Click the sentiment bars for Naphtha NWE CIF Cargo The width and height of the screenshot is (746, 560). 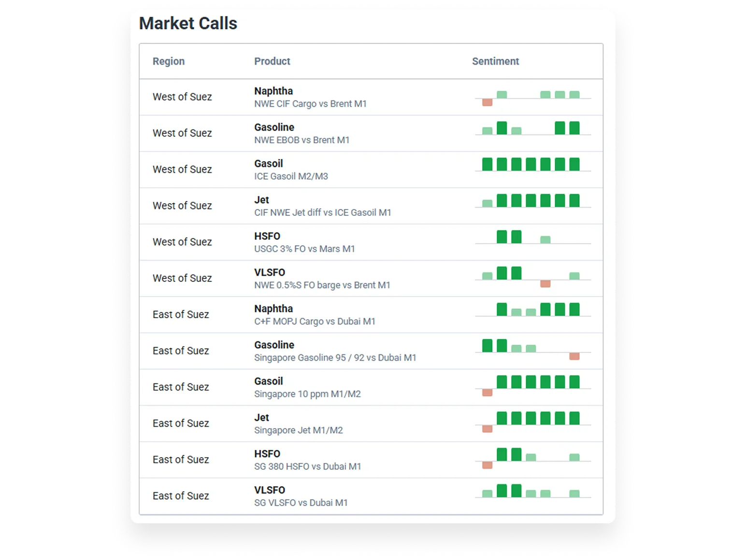tap(531, 97)
